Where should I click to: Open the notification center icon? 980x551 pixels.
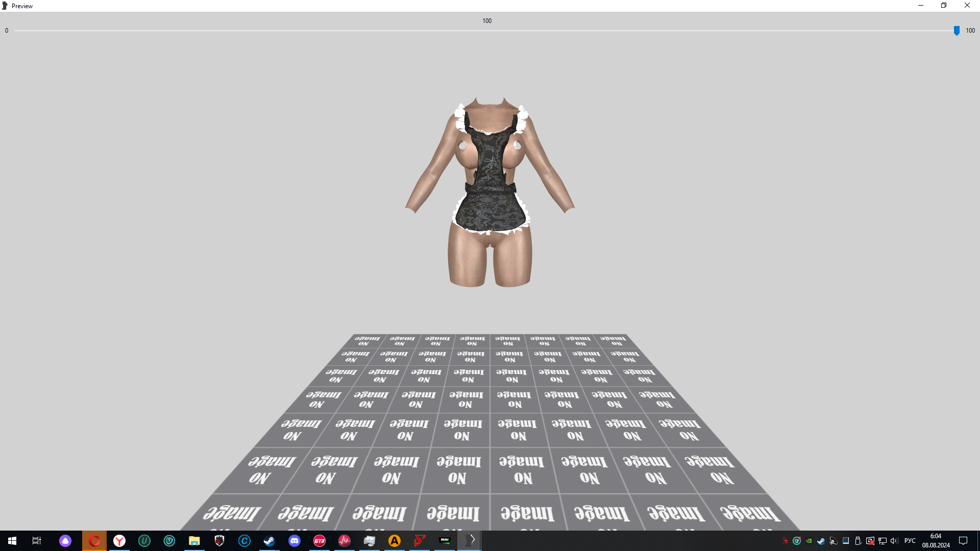(963, 541)
